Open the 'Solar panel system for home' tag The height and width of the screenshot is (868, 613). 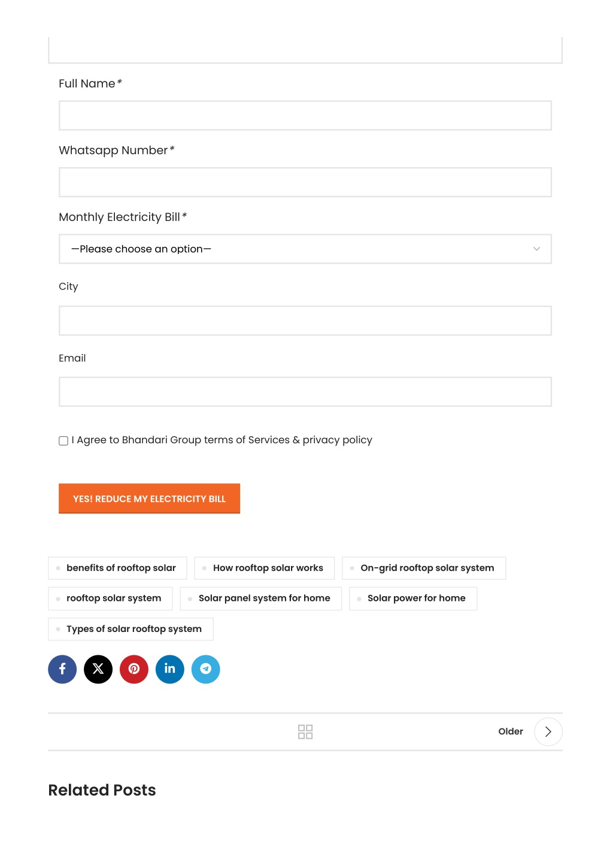coord(264,598)
